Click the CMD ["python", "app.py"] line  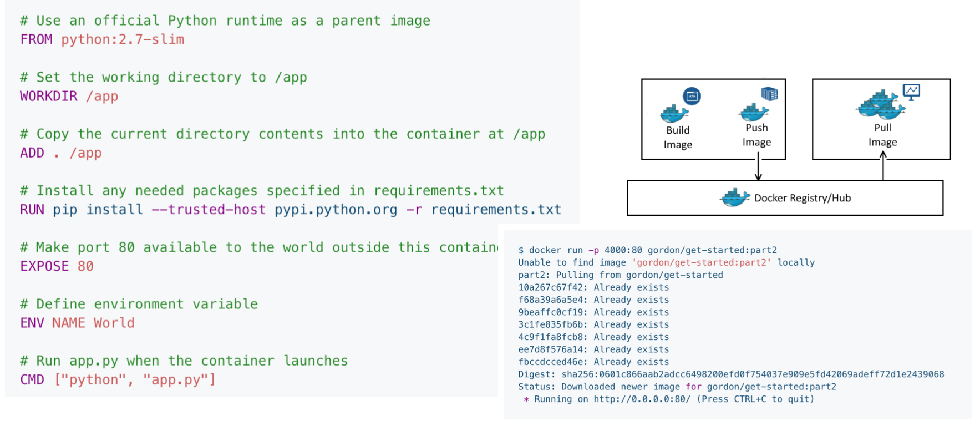[x=118, y=380]
